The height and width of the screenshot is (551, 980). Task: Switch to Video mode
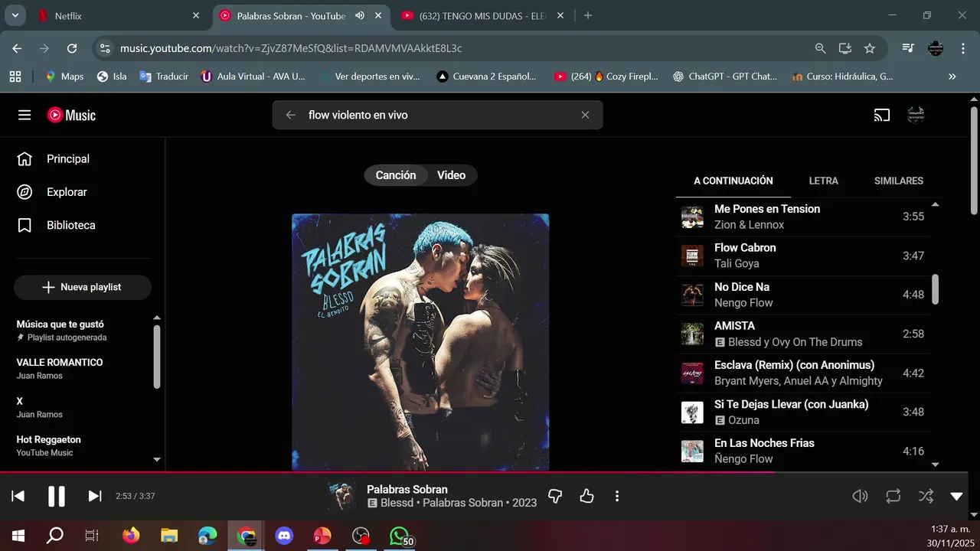click(452, 175)
